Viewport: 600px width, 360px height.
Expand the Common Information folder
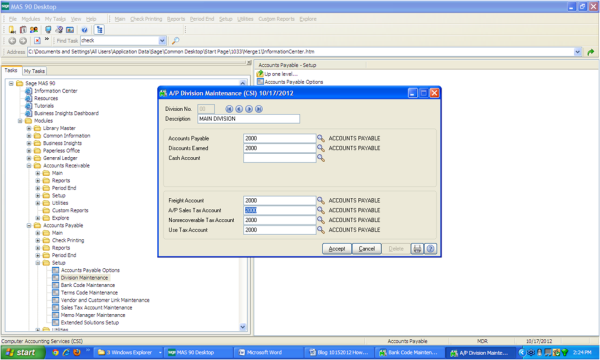tap(29, 136)
